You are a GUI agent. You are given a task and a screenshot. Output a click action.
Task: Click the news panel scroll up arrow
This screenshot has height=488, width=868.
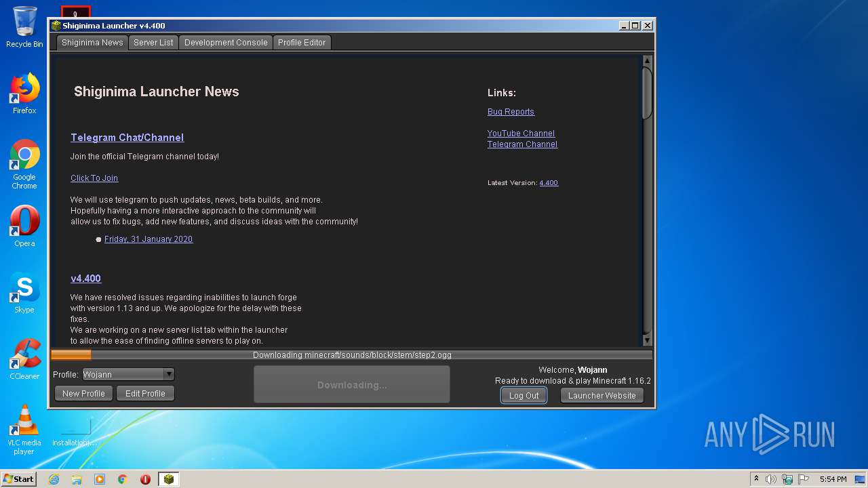point(647,61)
